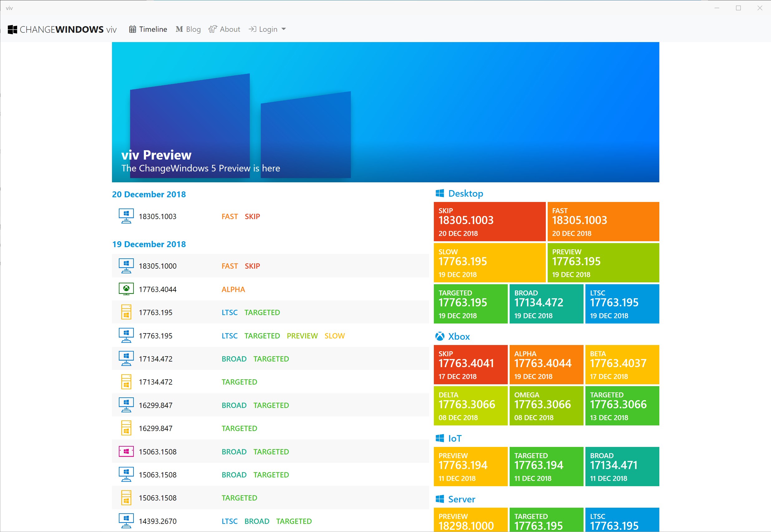Click the Desktop BROAD 17134.472 tile

pos(546,304)
